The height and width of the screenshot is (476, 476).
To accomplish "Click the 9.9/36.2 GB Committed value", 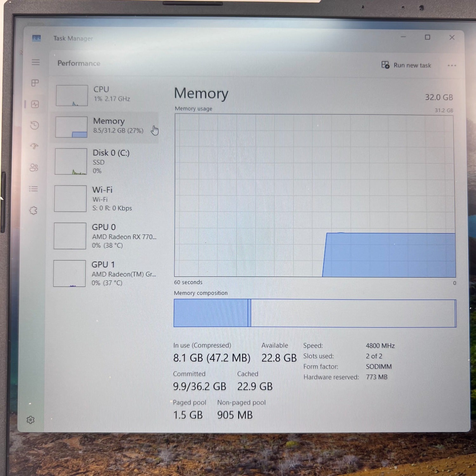I will 200,387.
